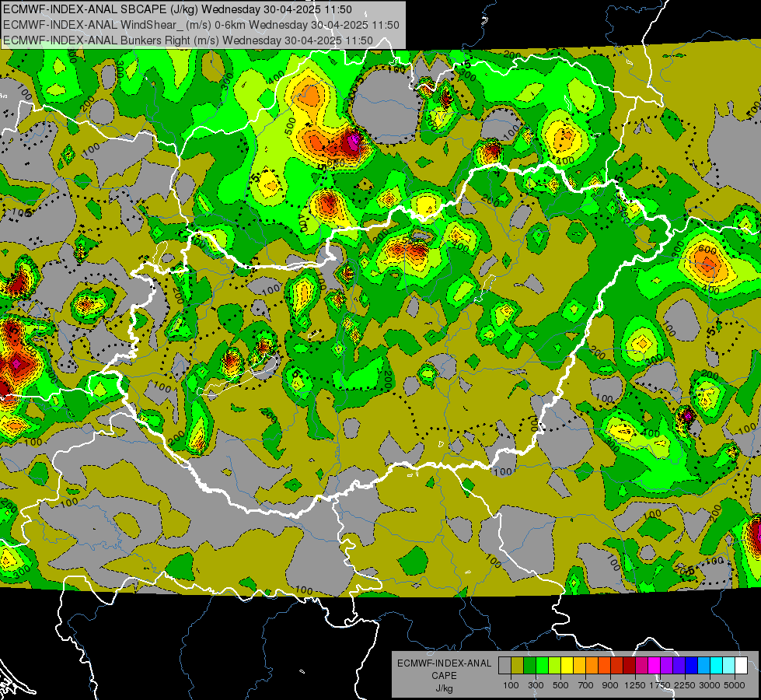Pick the yellow-green legend swatch
Viewport: 761px width, 700px height.
(x=554, y=666)
